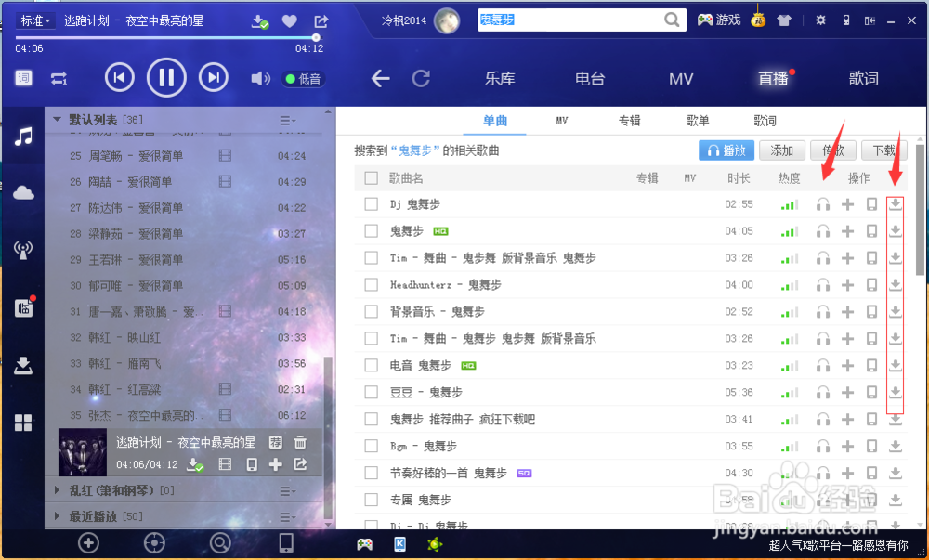Open the 乐库 section in the top navigation

[x=500, y=79]
